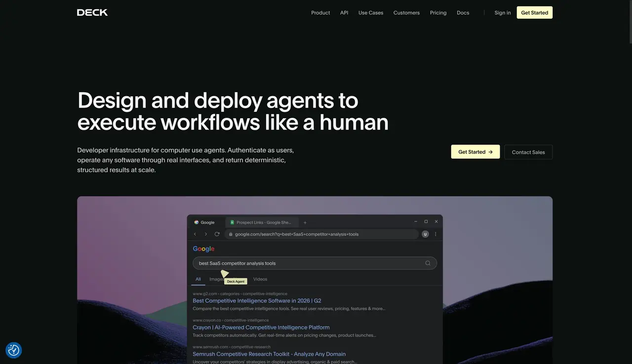Click the Google search magnifier icon

[428, 263]
